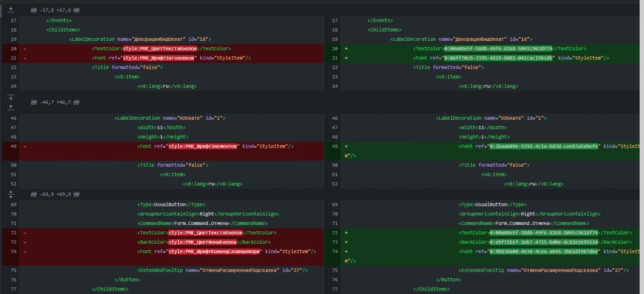The width and height of the screenshot is (644, 294).
Task: Click the minus marker on left line 73
Action: [x=25, y=242]
